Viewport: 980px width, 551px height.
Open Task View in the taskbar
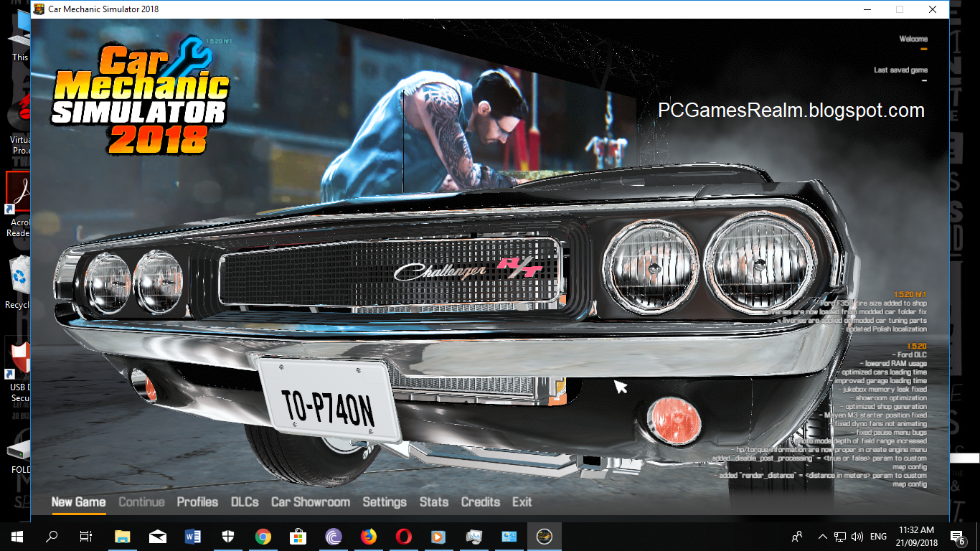pos(86,537)
